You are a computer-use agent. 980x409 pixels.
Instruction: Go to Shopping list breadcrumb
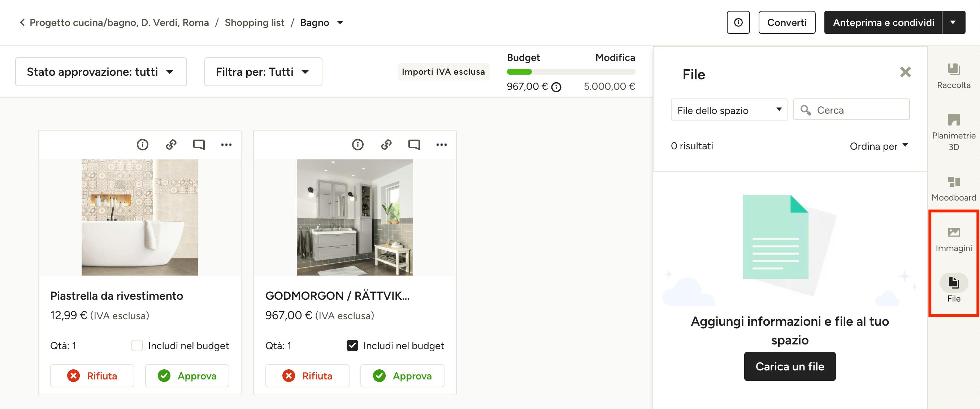tap(255, 22)
